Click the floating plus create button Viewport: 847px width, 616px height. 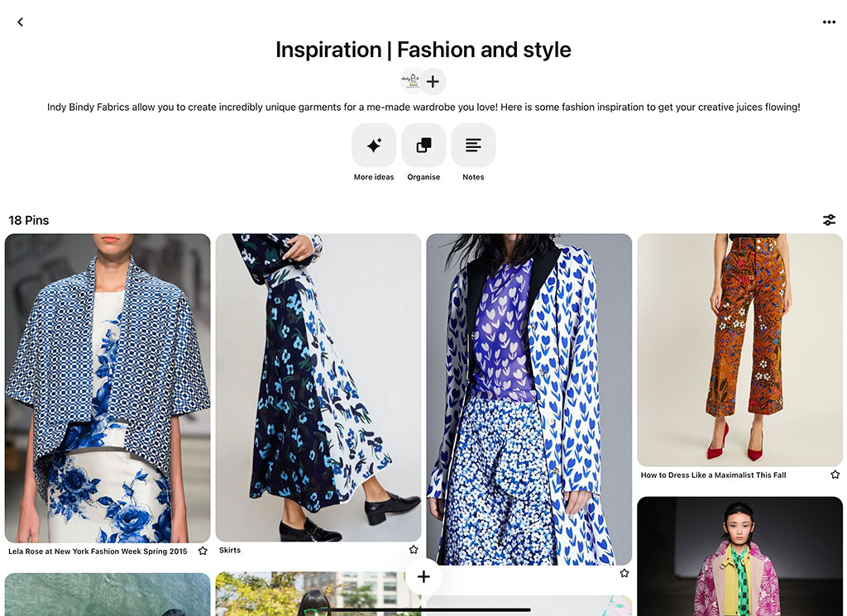tap(423, 576)
